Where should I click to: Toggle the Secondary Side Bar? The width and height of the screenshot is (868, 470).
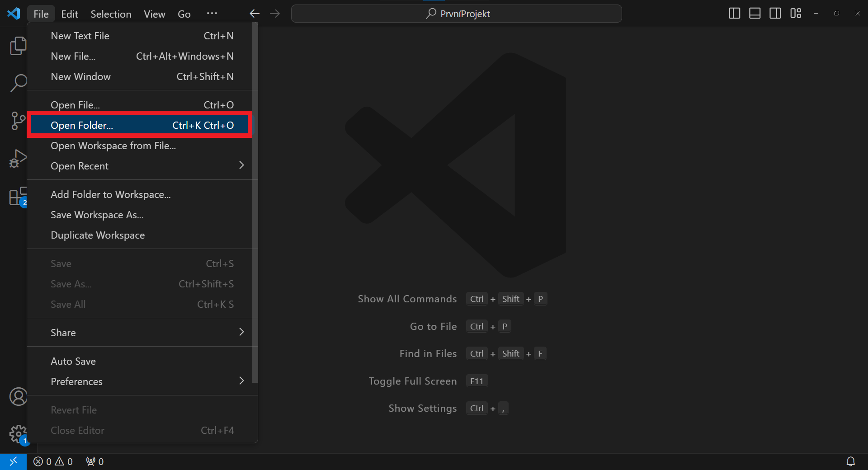(775, 14)
